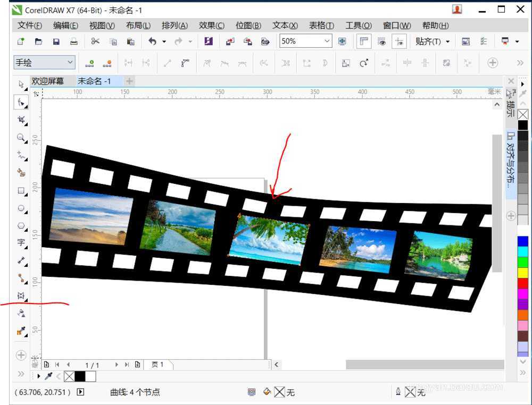Select the Ellipse tool
Screen dimensions: 532x405
(21, 208)
